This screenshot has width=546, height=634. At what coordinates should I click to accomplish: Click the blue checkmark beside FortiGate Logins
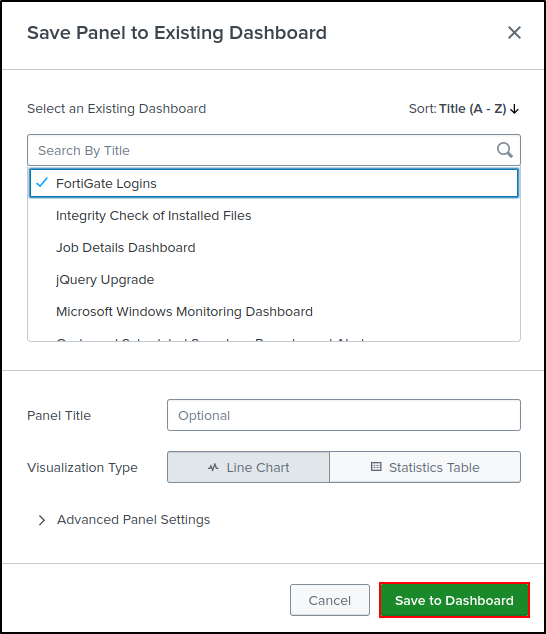tap(42, 183)
